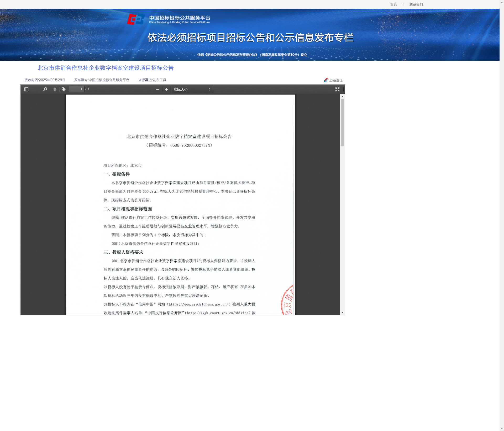Zoom in the PDF document
Image resolution: width=504 pixels, height=431 pixels.
(x=166, y=90)
